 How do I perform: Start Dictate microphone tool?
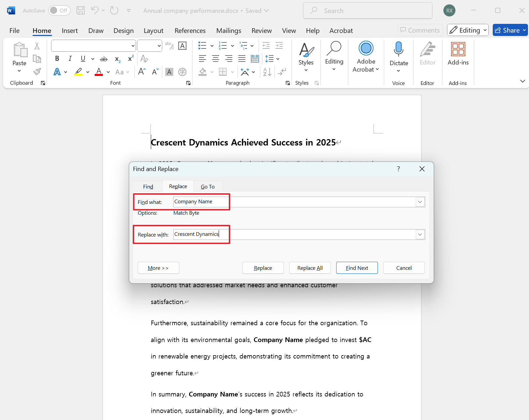(398, 49)
